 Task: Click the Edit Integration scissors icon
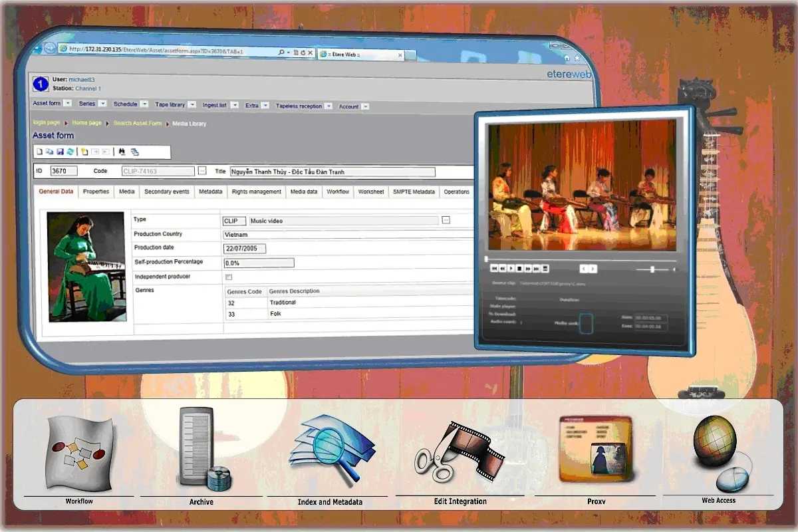pyautogui.click(x=460, y=452)
